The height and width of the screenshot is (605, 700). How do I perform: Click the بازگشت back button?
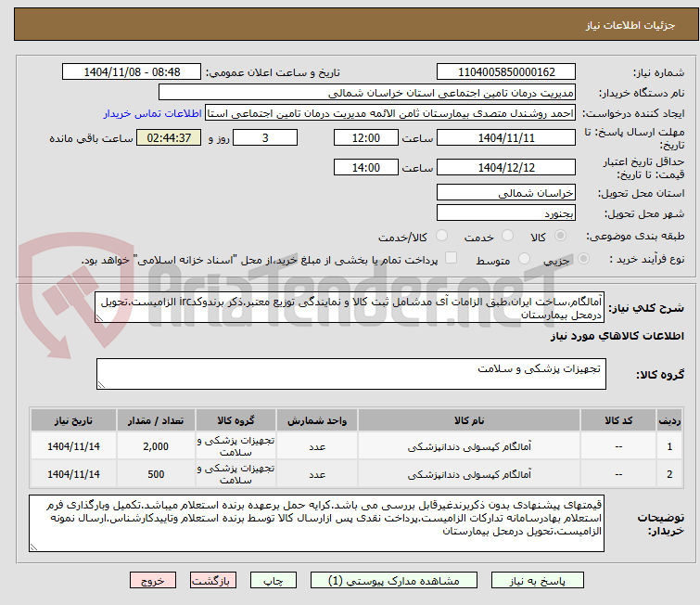pyautogui.click(x=213, y=581)
